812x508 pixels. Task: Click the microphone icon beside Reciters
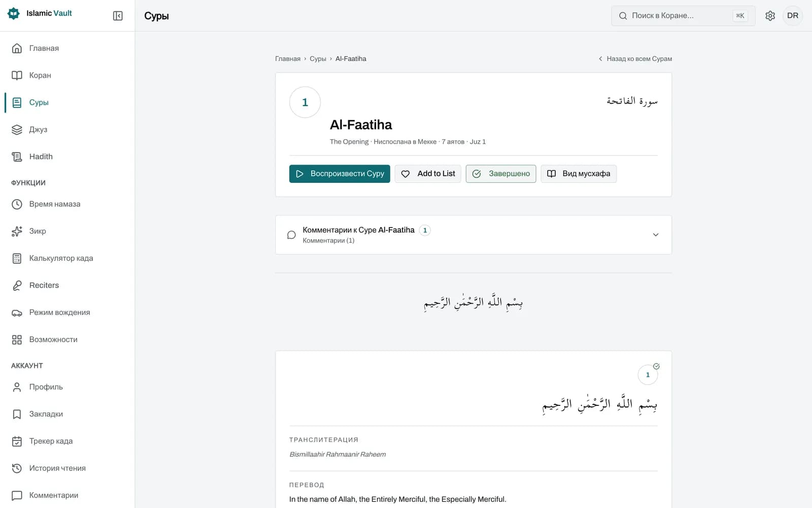click(17, 285)
